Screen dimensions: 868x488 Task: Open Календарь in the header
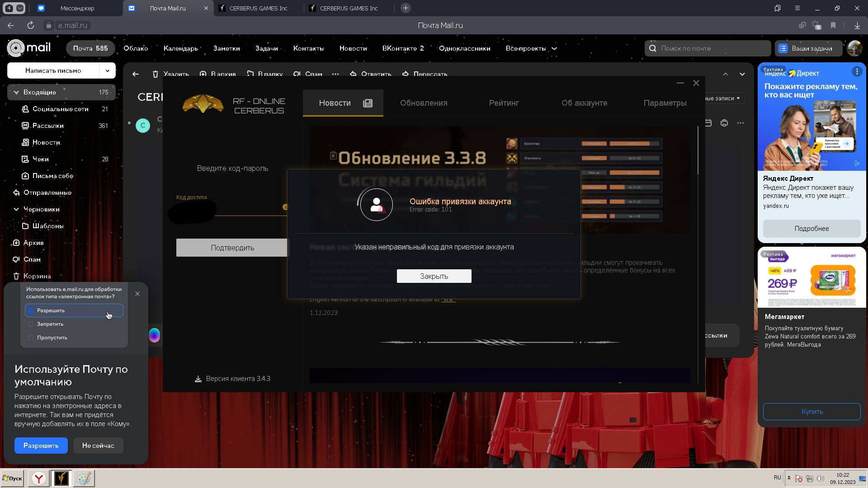click(x=181, y=48)
